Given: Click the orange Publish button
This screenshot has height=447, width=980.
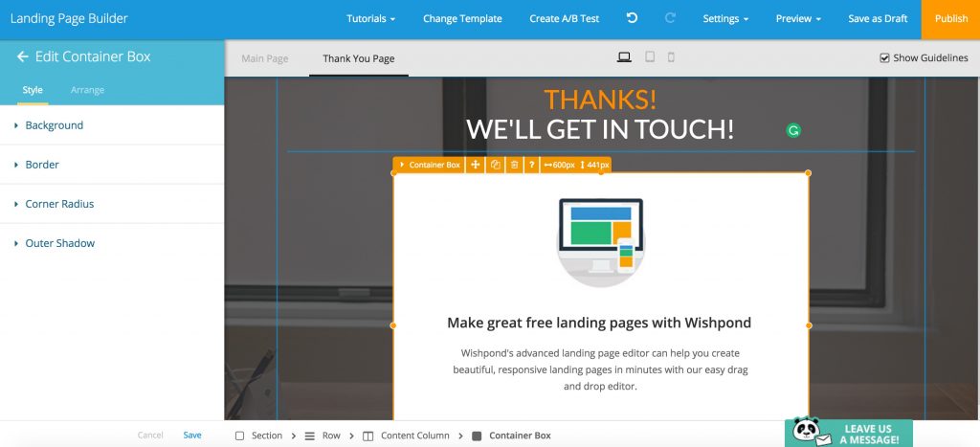Looking at the screenshot, I should (950, 18).
